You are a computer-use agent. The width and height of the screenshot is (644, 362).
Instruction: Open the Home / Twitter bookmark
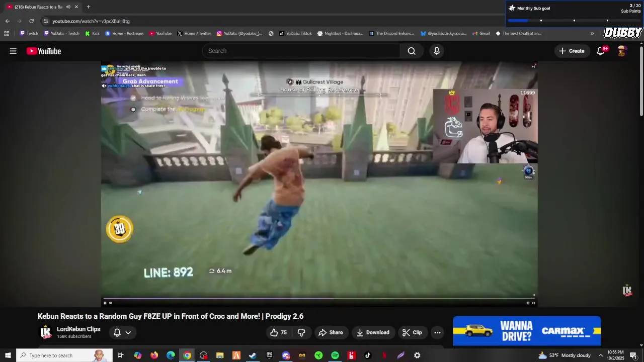click(x=194, y=34)
